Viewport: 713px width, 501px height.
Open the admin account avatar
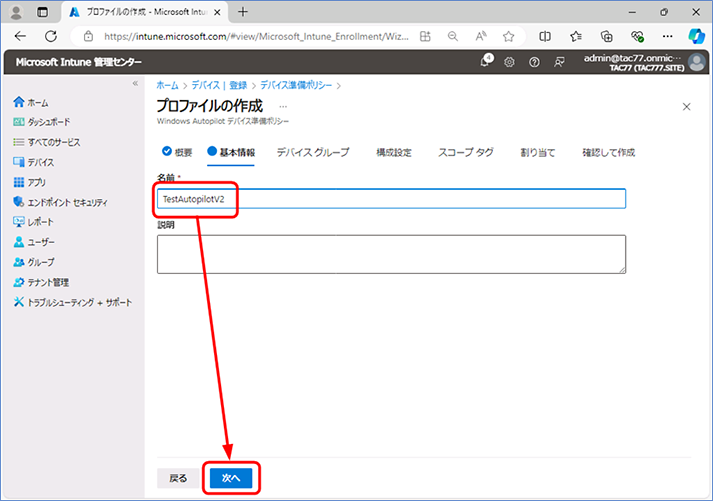pos(697,62)
